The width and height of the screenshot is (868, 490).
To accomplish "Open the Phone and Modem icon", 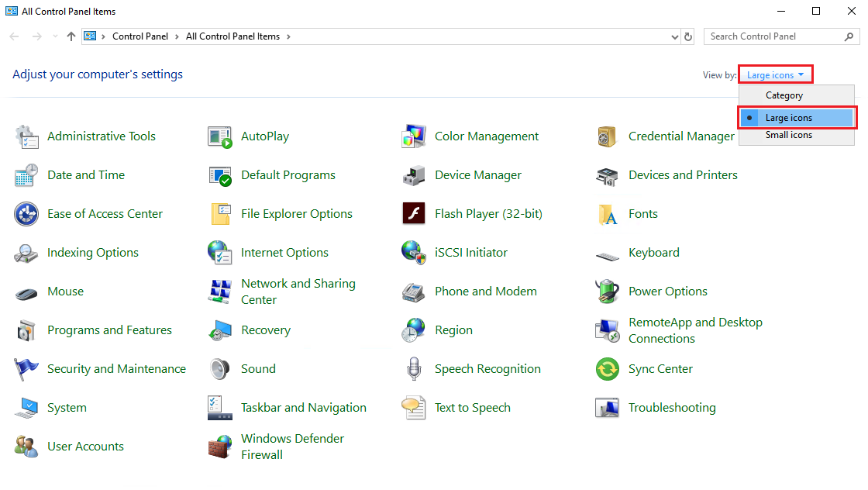I will (x=414, y=292).
